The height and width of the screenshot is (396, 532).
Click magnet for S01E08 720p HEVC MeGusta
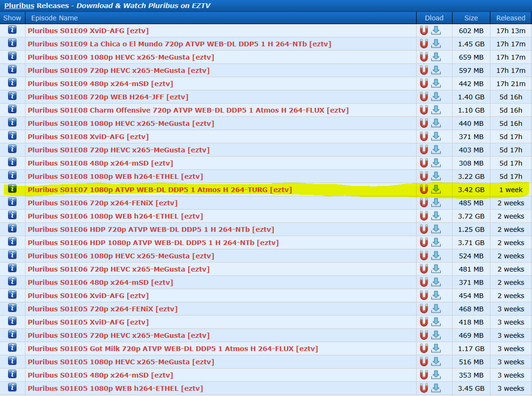click(x=424, y=150)
